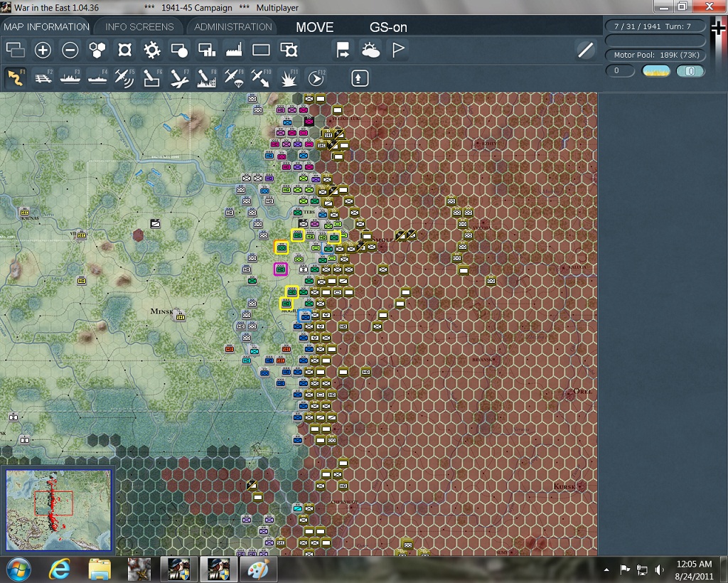Toggle the gear-shaped map overlay icon

point(152,50)
